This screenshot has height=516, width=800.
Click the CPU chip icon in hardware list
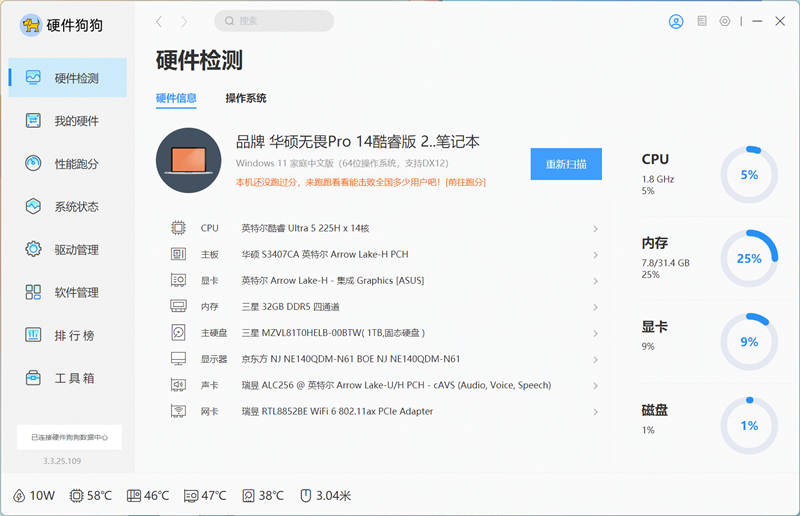pos(178,228)
